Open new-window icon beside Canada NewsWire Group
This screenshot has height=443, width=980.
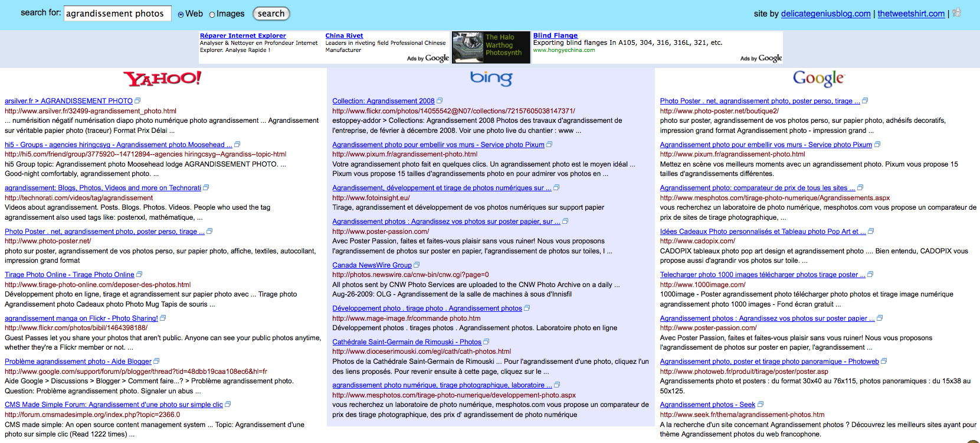coord(417,265)
